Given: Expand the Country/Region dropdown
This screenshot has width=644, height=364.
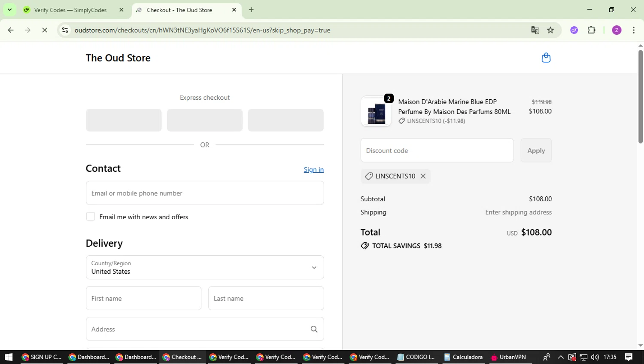Looking at the screenshot, I should 205,267.
